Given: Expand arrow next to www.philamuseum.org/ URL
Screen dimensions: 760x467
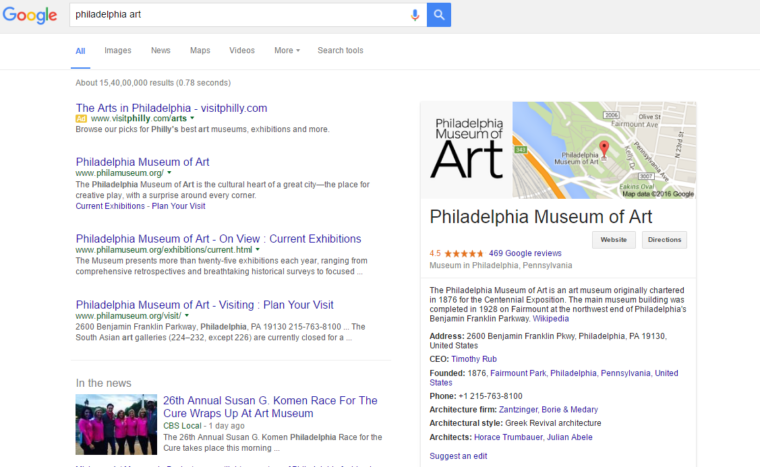Looking at the screenshot, I should (x=169, y=173).
